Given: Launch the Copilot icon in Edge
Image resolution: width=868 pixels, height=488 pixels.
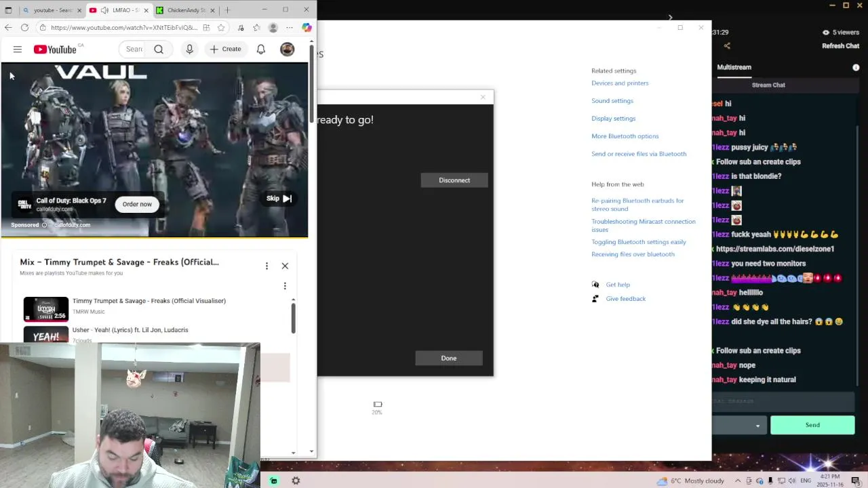Looking at the screenshot, I should point(307,28).
